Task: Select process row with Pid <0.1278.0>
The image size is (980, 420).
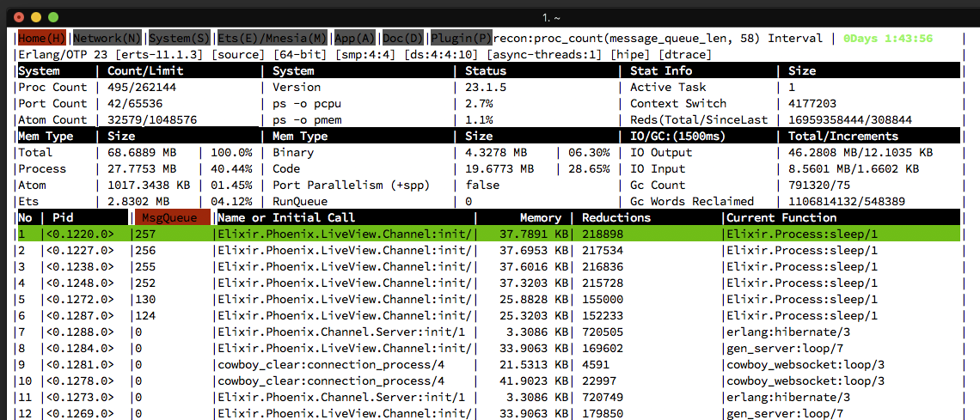Action: click(x=490, y=380)
